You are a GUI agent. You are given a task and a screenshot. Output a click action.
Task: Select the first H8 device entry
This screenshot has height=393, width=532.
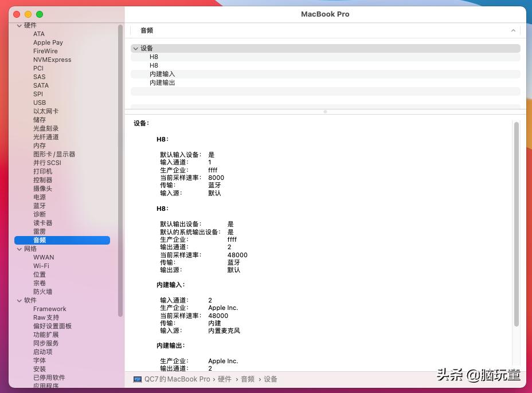point(154,57)
